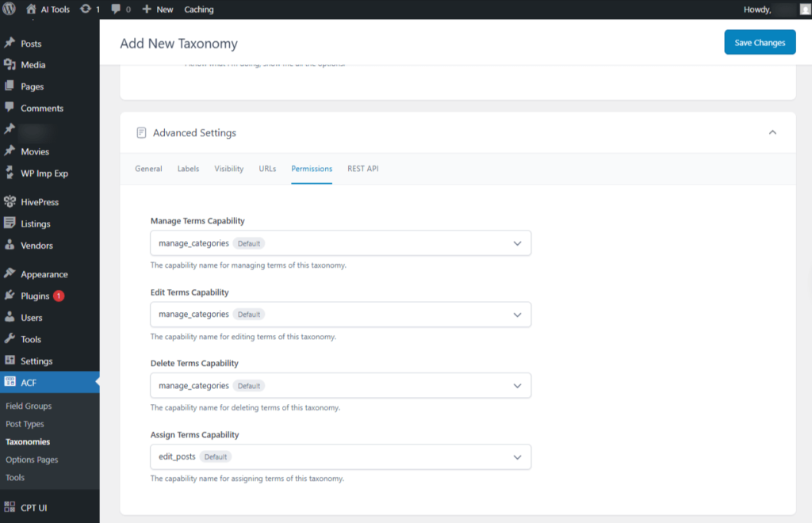Click the WordPress logo icon

pyautogui.click(x=10, y=10)
